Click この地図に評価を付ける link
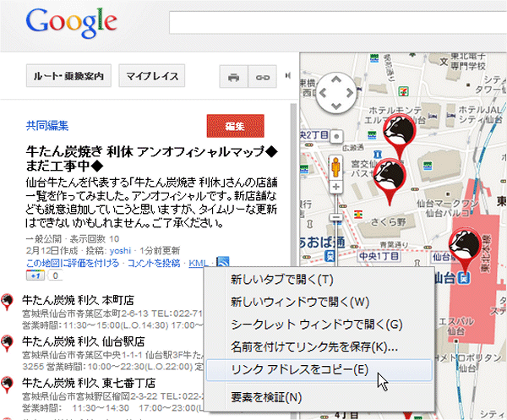The image size is (507, 420). [73, 263]
